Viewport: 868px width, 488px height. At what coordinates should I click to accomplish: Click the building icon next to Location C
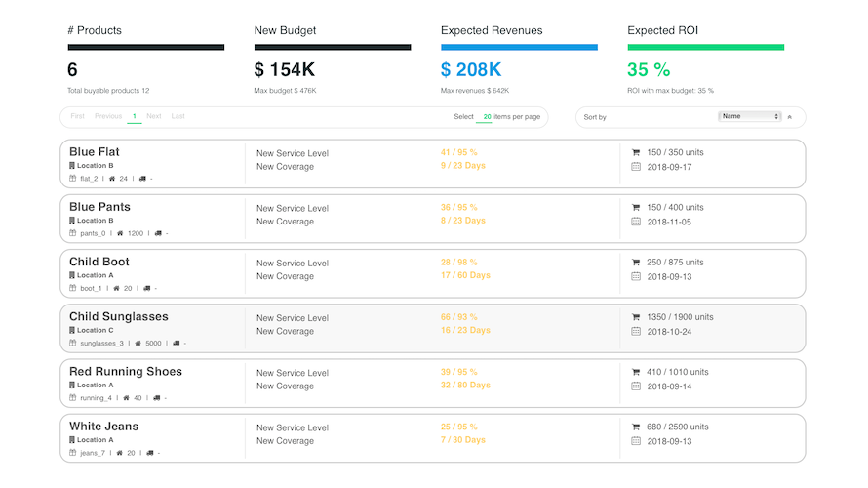tap(72, 330)
